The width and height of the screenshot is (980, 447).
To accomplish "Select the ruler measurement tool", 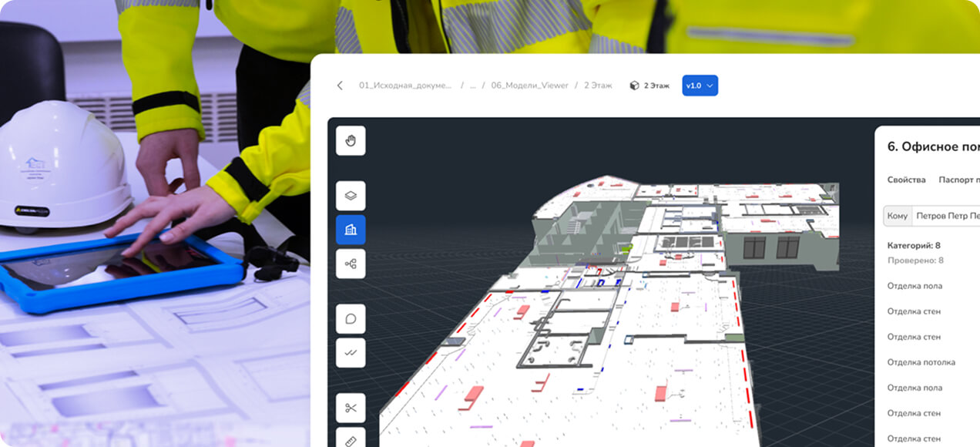I will pos(351,439).
